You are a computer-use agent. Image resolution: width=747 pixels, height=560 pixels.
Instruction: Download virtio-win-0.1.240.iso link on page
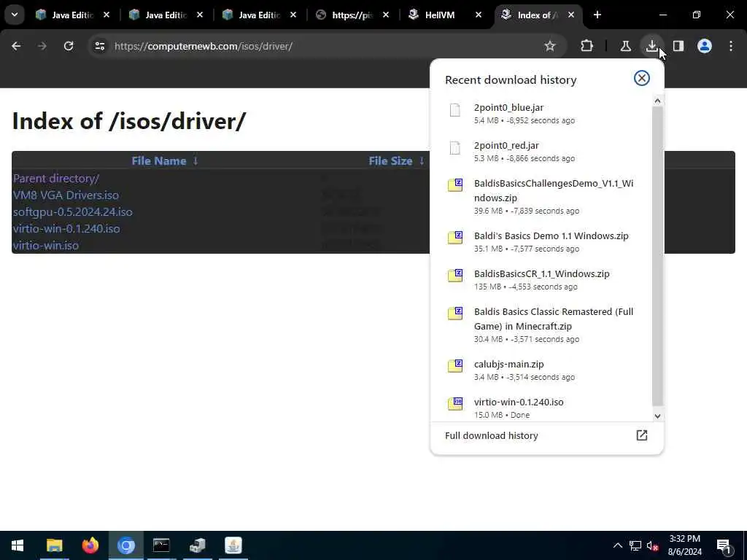coord(66,228)
